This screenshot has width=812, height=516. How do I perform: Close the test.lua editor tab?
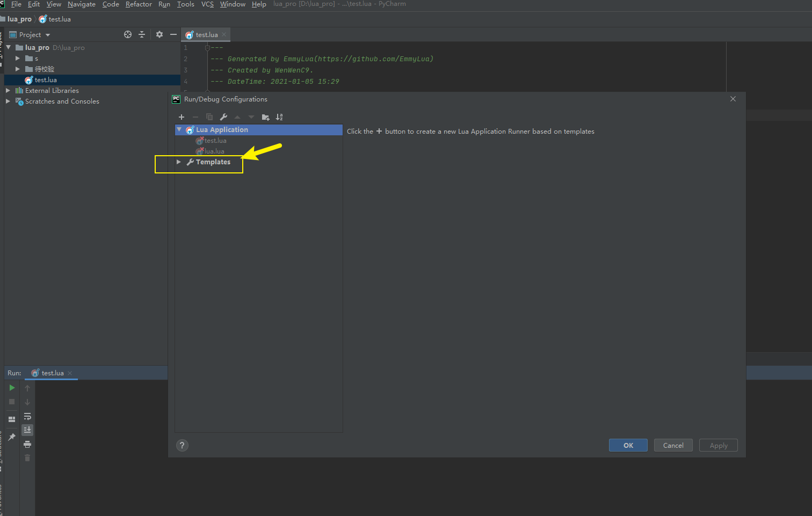[x=224, y=34]
